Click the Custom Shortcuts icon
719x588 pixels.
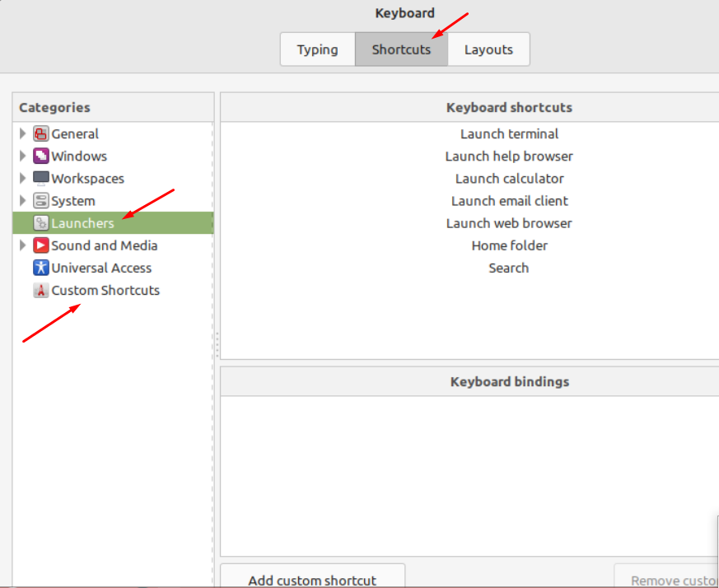(41, 291)
